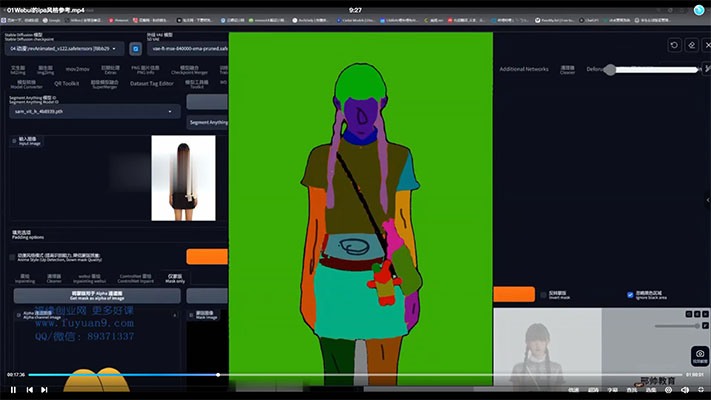Open the Additional Networks tab

[524, 69]
